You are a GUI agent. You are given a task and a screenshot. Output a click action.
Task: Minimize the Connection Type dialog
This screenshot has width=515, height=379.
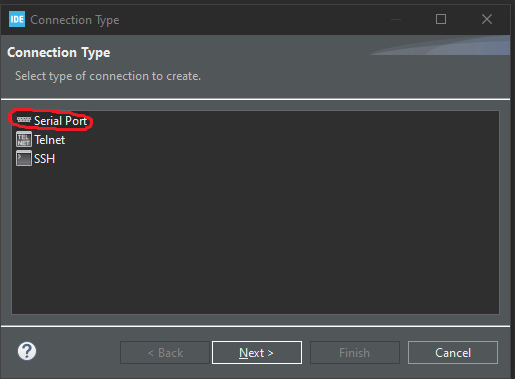click(x=396, y=19)
